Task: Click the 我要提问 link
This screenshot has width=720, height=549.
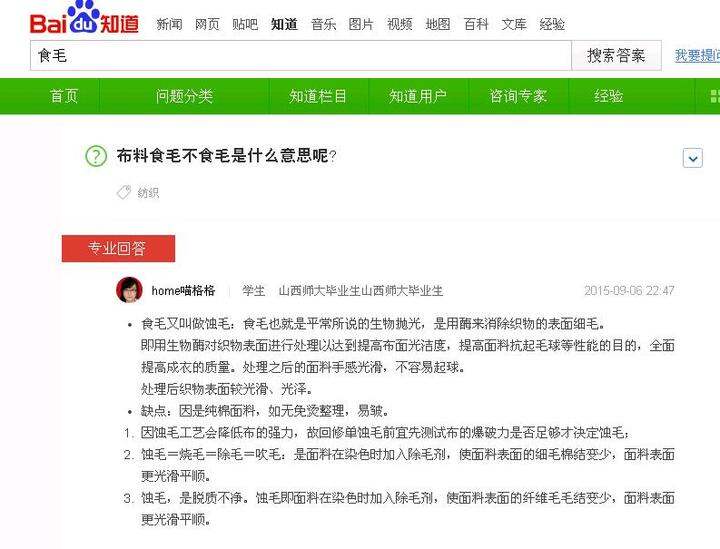Action: [697, 56]
